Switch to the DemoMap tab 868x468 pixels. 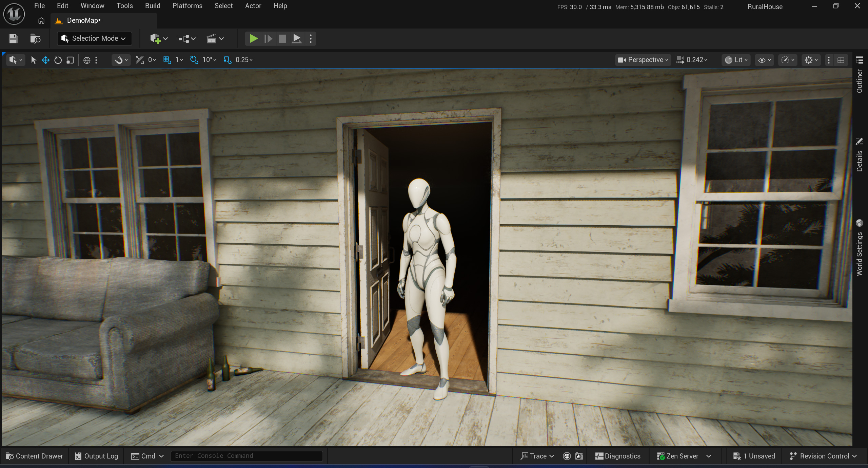coord(83,21)
